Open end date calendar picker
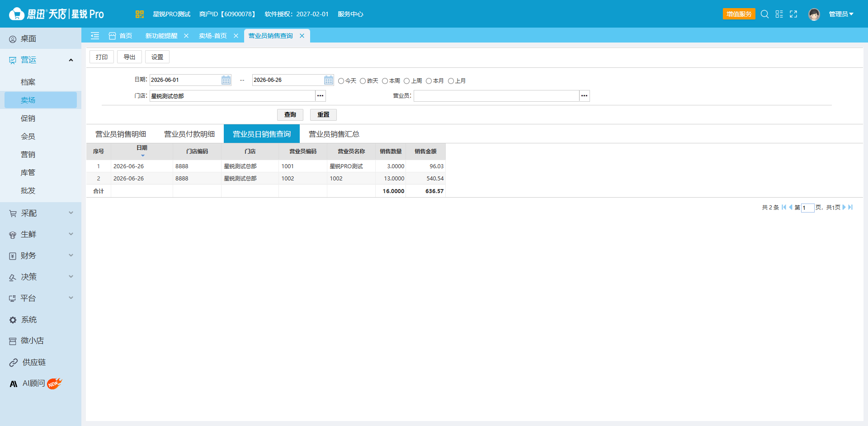 click(x=329, y=80)
